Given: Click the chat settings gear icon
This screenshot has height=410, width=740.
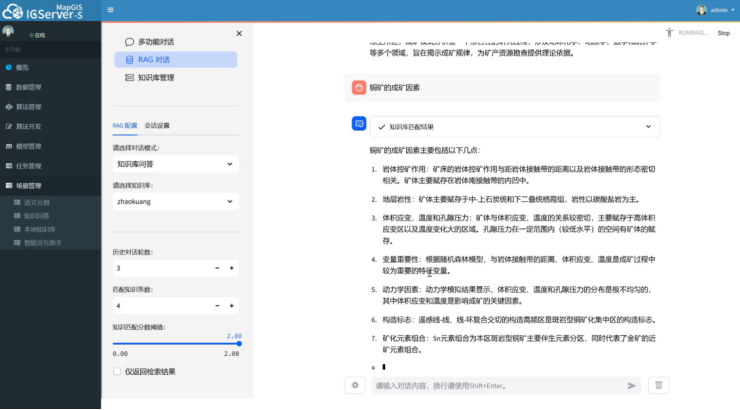Looking at the screenshot, I should click(x=355, y=385).
